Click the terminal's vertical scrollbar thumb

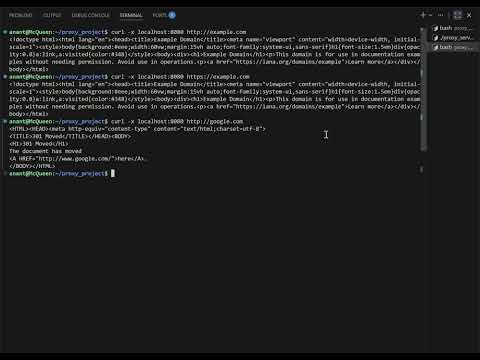click(424, 89)
